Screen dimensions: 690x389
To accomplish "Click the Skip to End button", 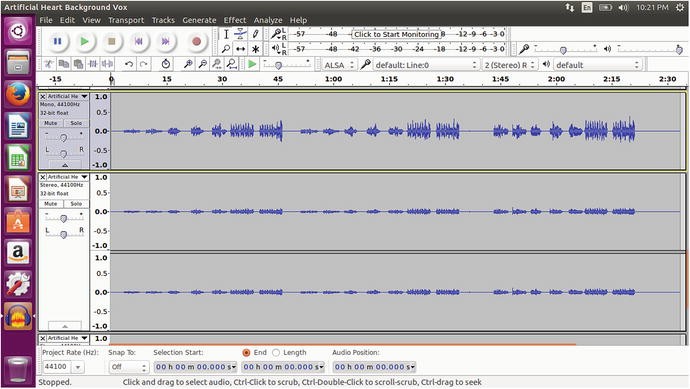I will pyautogui.click(x=165, y=41).
